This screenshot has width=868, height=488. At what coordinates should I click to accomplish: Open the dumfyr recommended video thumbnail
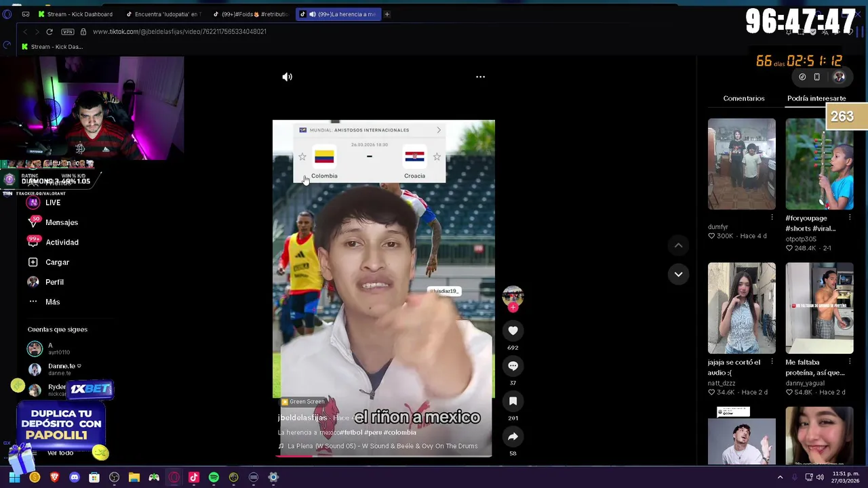pyautogui.click(x=742, y=164)
